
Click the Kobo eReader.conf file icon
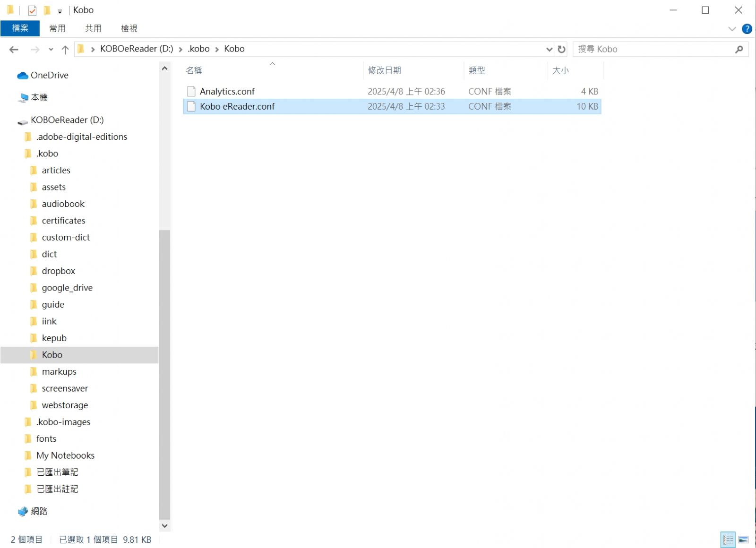[x=191, y=106]
